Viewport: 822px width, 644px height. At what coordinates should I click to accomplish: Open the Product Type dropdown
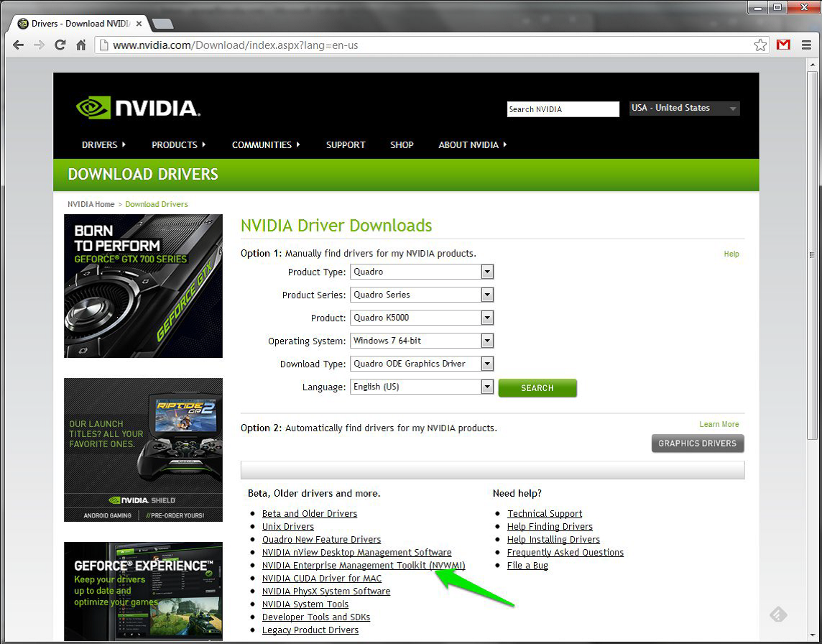pyautogui.click(x=422, y=272)
